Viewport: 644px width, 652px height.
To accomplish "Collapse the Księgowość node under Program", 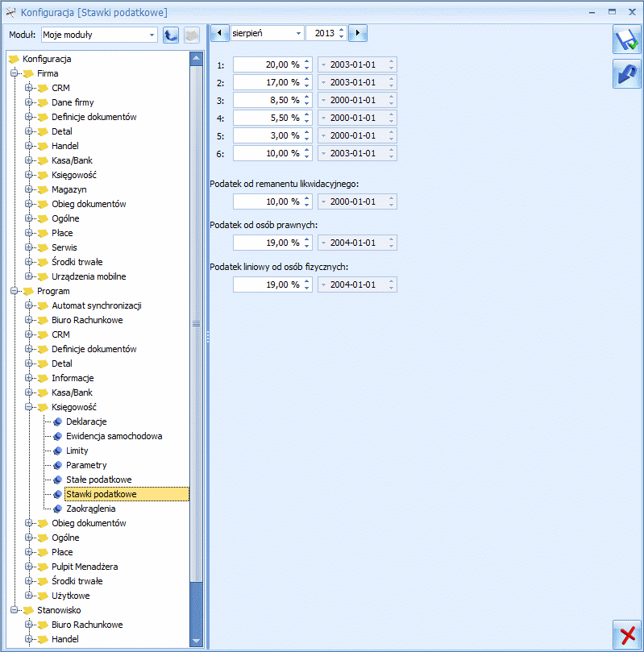I will (29, 407).
